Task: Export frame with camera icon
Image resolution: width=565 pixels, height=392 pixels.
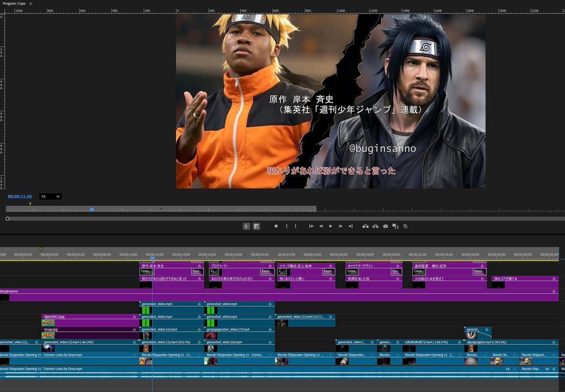Action: (x=385, y=226)
